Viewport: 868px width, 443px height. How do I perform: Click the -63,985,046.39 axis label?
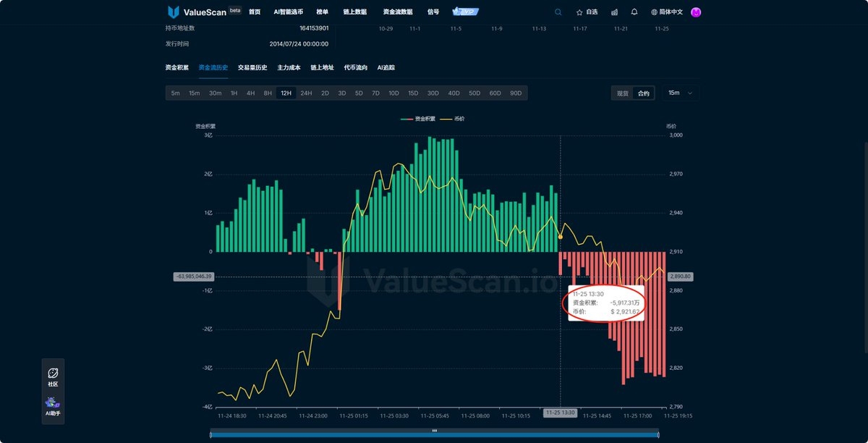point(194,277)
